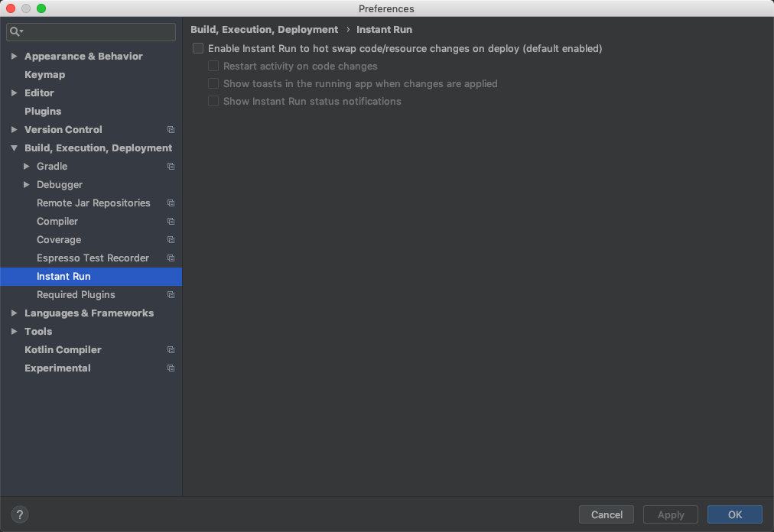Select Compiler settings entry
774x532 pixels.
(x=57, y=221)
